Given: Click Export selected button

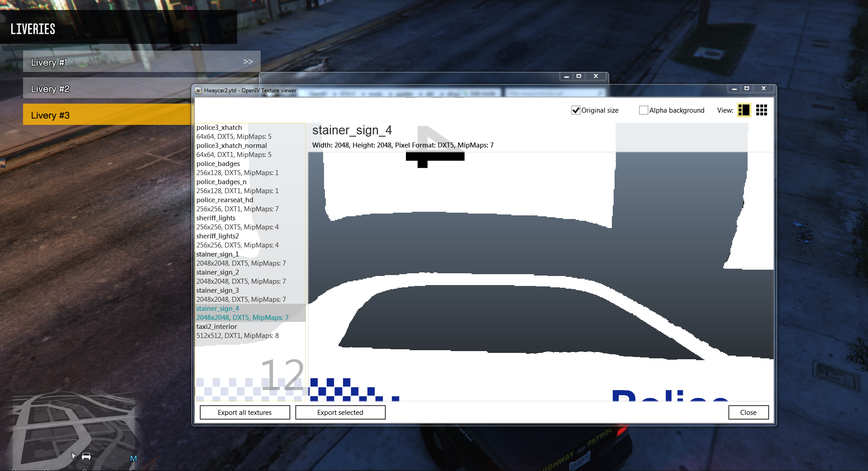Looking at the screenshot, I should (x=340, y=413).
